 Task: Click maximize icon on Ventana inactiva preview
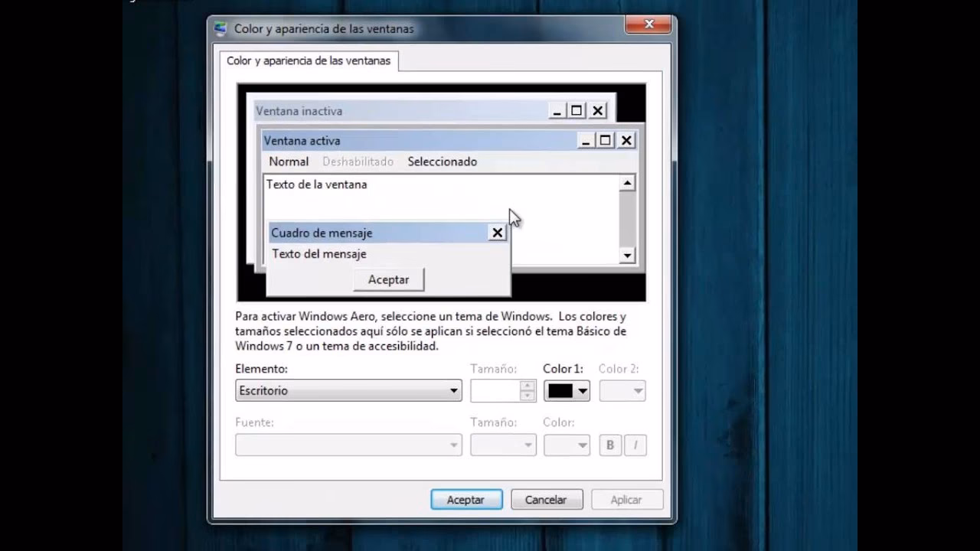pos(577,111)
